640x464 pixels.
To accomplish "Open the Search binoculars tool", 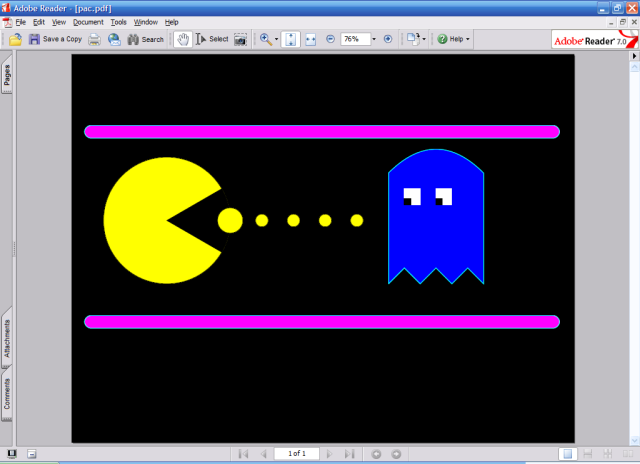I will [146, 39].
